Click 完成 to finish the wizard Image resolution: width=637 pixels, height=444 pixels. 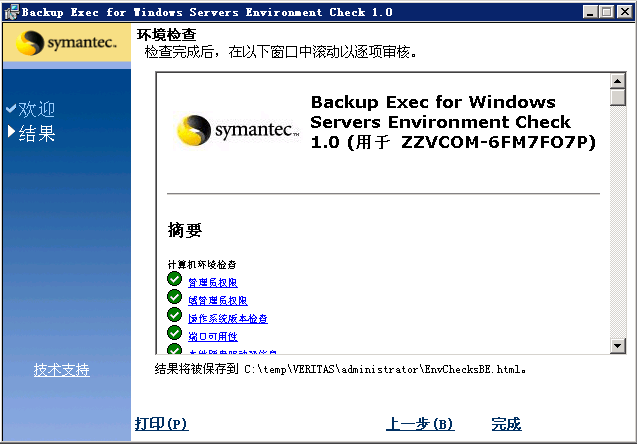(x=506, y=424)
